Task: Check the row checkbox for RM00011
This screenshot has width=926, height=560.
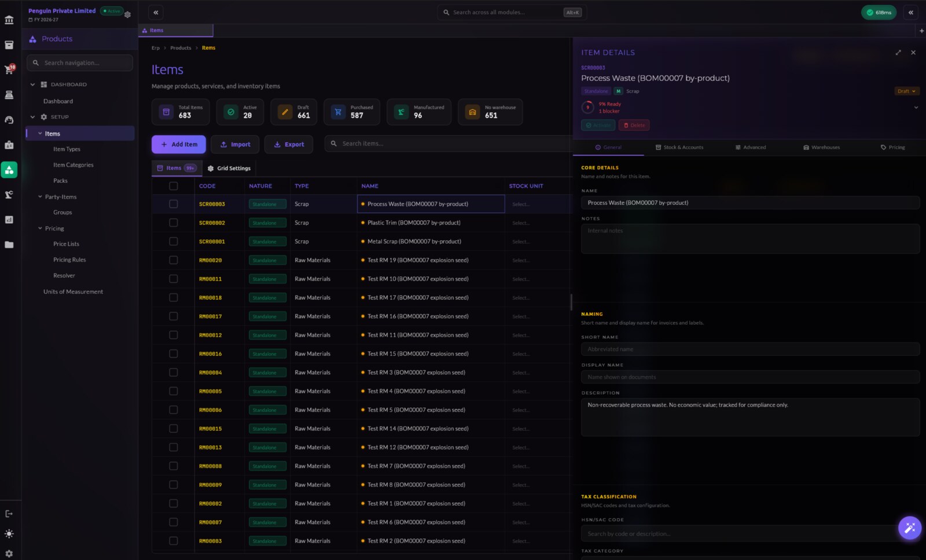Action: point(173,279)
